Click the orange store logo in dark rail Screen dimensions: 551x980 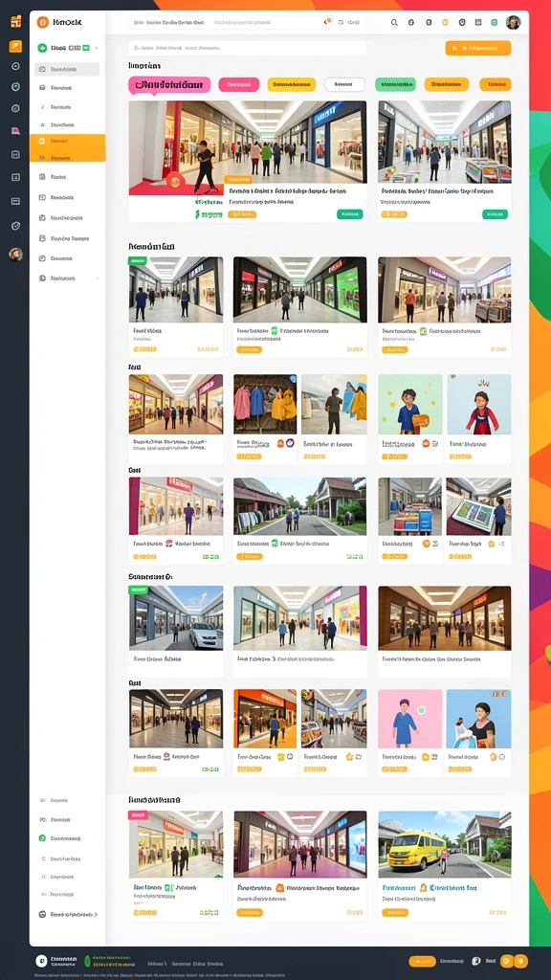[x=15, y=22]
